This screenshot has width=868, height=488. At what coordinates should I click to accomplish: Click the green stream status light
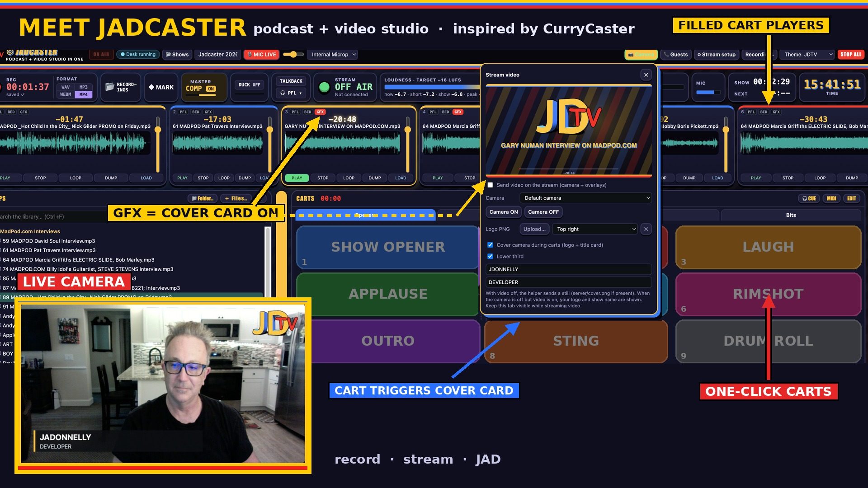click(324, 87)
